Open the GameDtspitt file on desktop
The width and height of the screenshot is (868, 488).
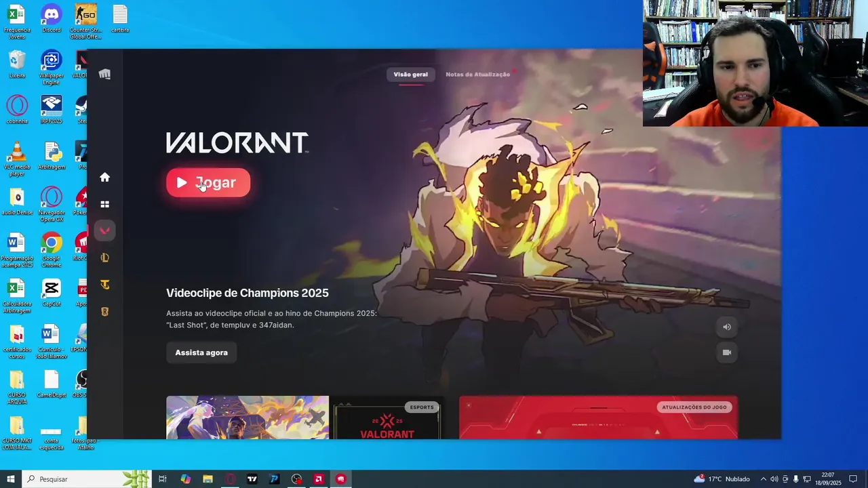(52, 384)
